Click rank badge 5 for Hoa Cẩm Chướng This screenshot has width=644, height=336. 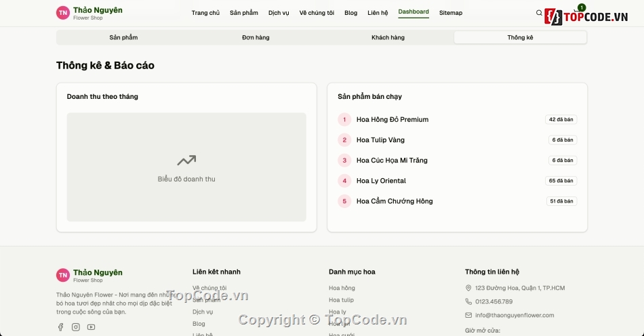pyautogui.click(x=344, y=201)
